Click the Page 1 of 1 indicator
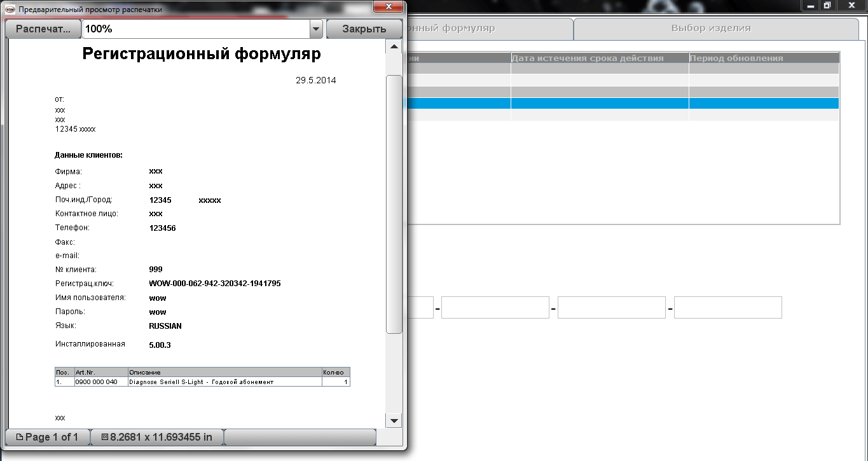 coord(47,437)
